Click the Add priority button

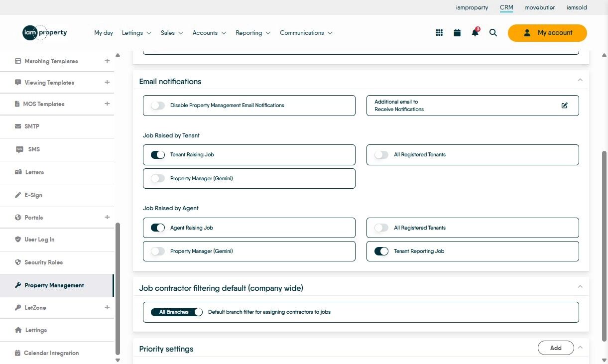pos(556,348)
